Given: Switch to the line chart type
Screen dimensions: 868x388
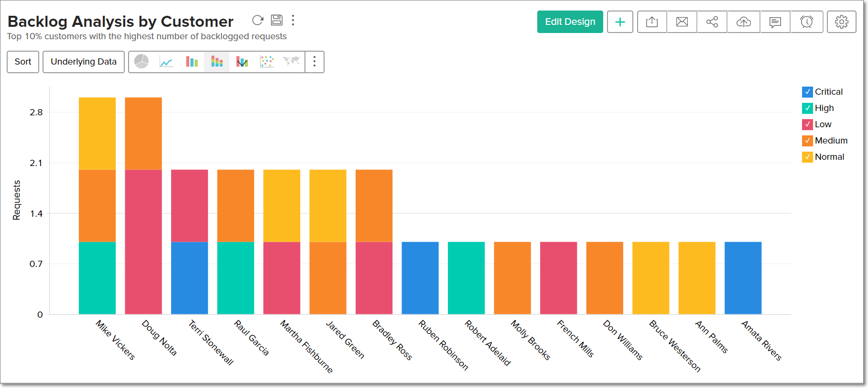Looking at the screenshot, I should (x=166, y=62).
